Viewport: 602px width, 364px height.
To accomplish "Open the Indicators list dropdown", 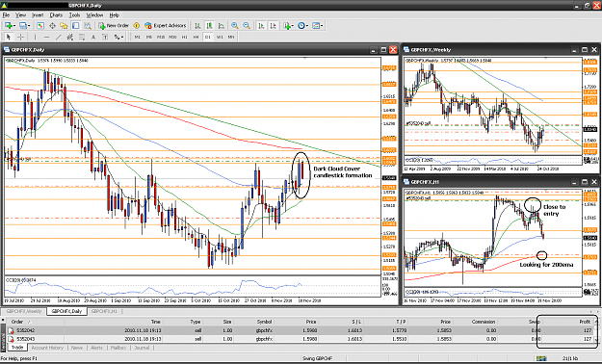I will pos(288,26).
